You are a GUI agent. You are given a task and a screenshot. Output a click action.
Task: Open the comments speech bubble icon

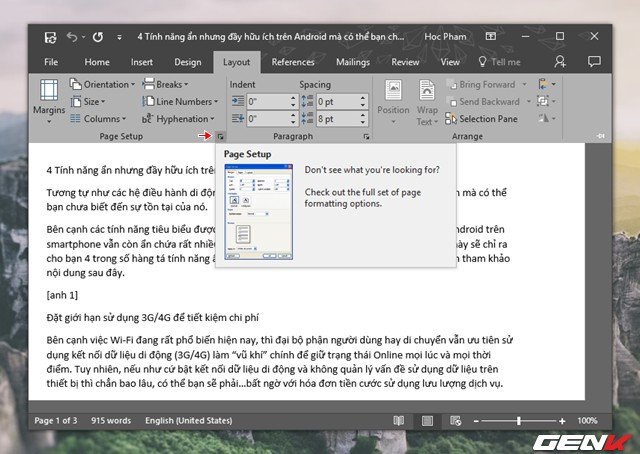[595, 62]
